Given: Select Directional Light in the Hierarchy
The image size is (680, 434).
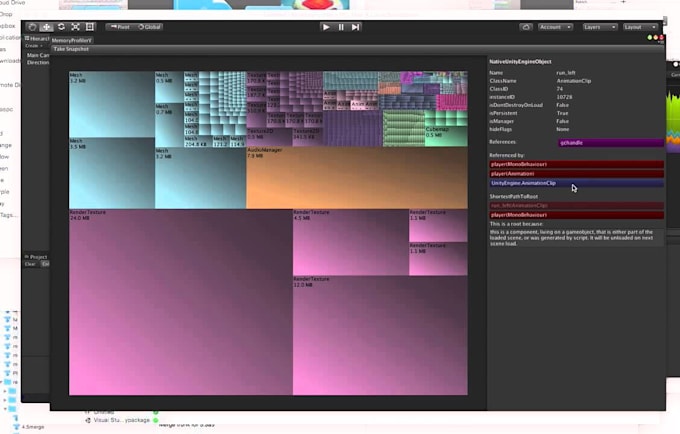Looking at the screenshot, I should [x=38, y=62].
